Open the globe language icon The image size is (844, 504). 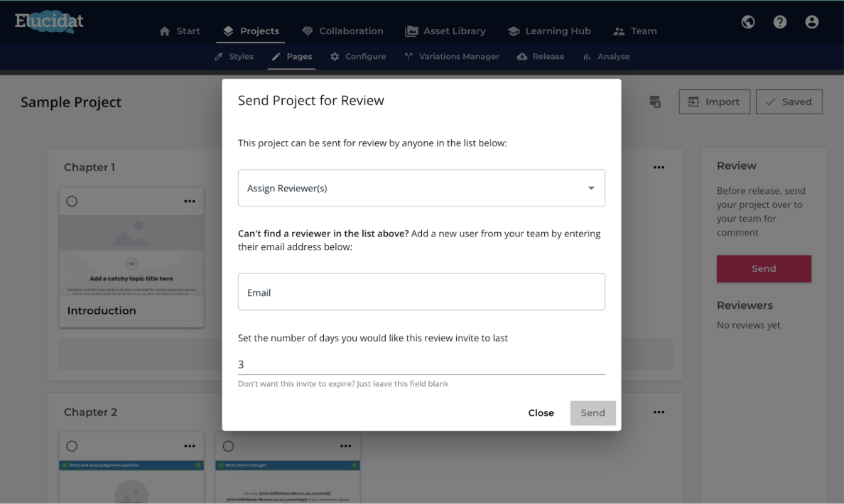tap(747, 22)
